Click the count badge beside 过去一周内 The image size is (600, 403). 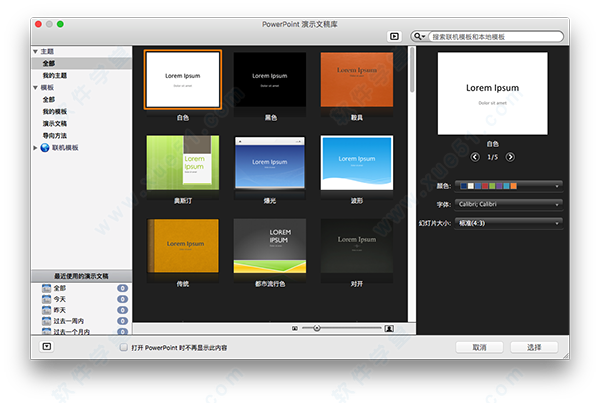click(x=122, y=321)
